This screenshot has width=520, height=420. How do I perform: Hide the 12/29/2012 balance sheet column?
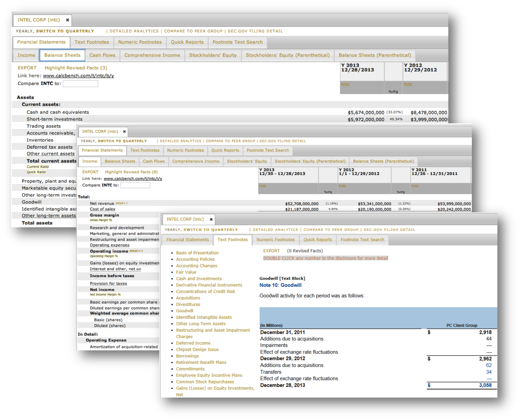tap(408, 84)
